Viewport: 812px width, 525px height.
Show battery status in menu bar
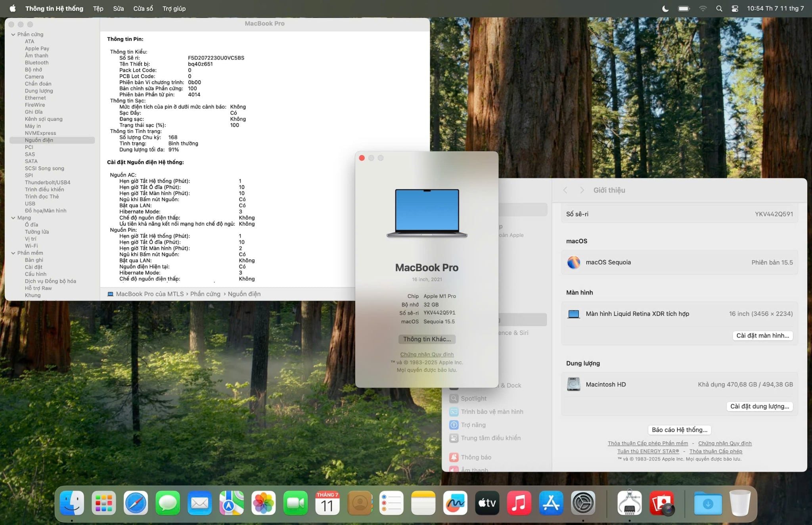click(x=684, y=8)
